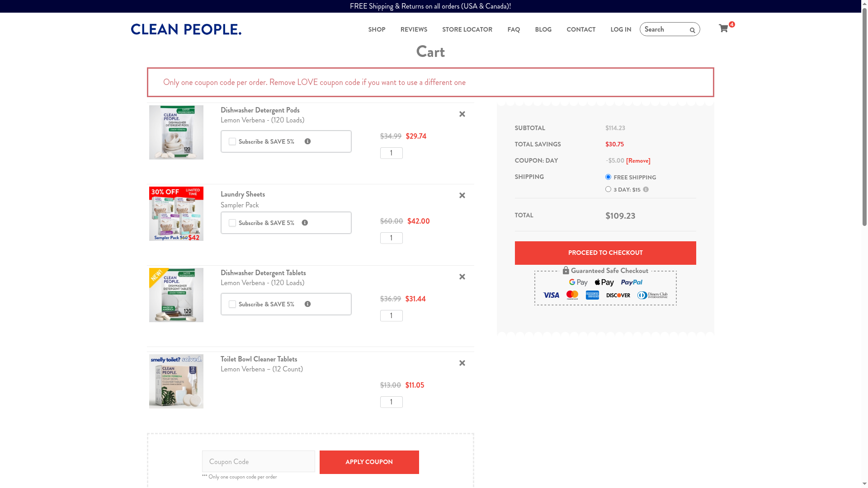Click info icon beside 3 Day shipping
The height and width of the screenshot is (488, 868).
pyautogui.click(x=646, y=189)
